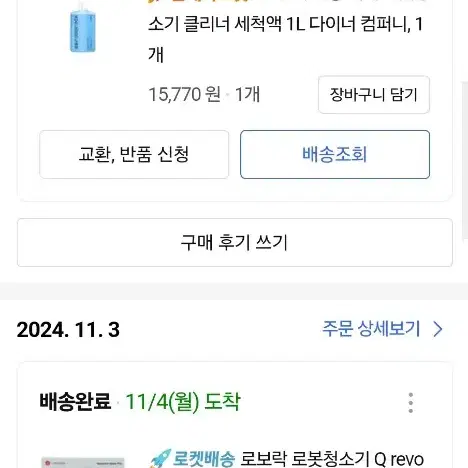This screenshot has width=468, height=468.
Task: Tap the 11/4(월) 도착 arrival text
Action: click(x=183, y=401)
